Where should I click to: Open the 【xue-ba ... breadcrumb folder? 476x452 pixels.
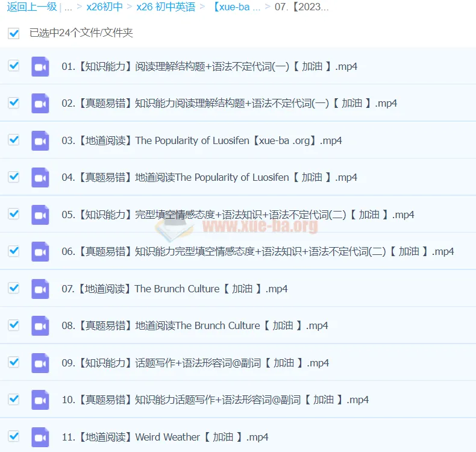[236, 7]
